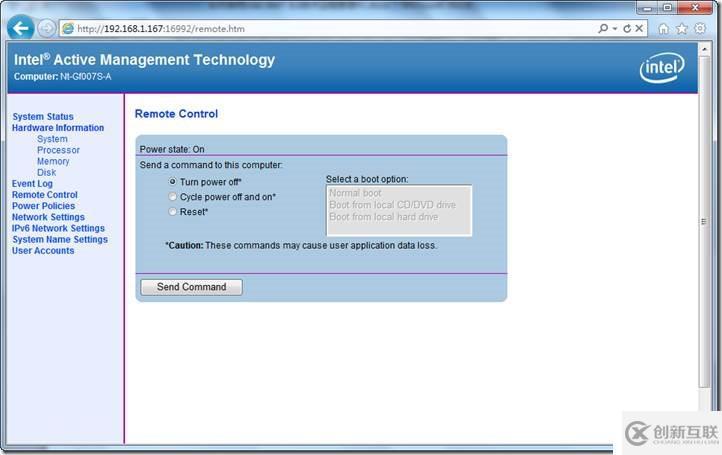The image size is (722, 455).
Task: Open the IPv6 Network Settings link
Action: click(x=58, y=228)
